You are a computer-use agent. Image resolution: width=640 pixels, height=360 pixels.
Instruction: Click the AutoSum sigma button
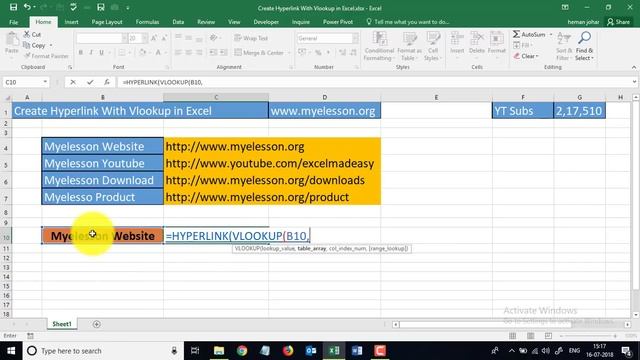[529, 34]
